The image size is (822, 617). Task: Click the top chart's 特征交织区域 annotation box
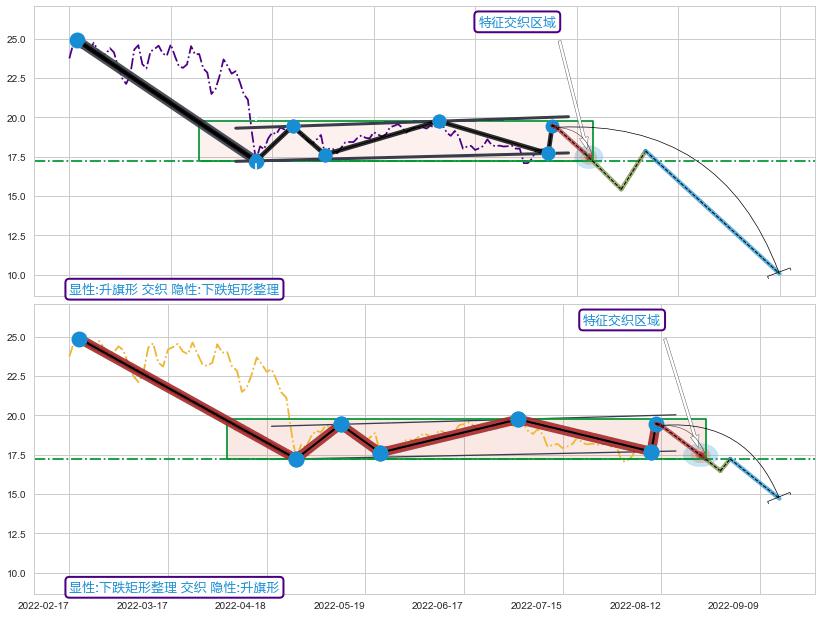(x=517, y=22)
